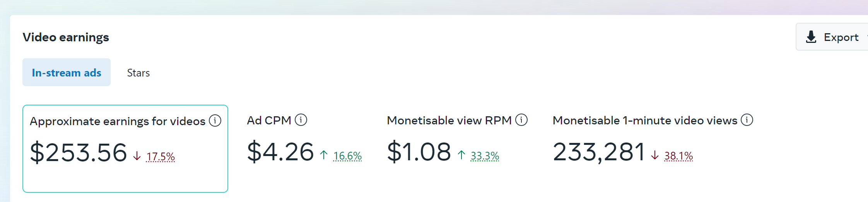Click the download arrow icon in Export

(811, 37)
